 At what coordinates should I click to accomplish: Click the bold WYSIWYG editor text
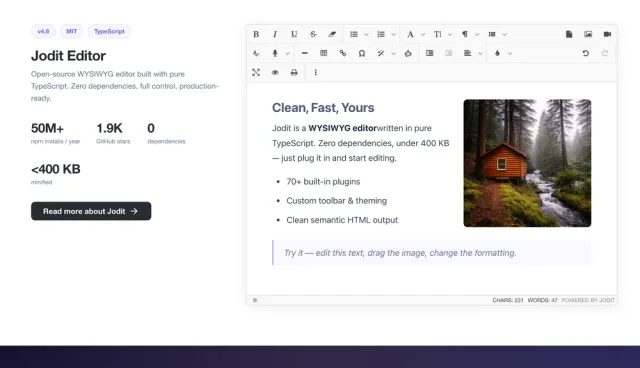click(x=342, y=128)
